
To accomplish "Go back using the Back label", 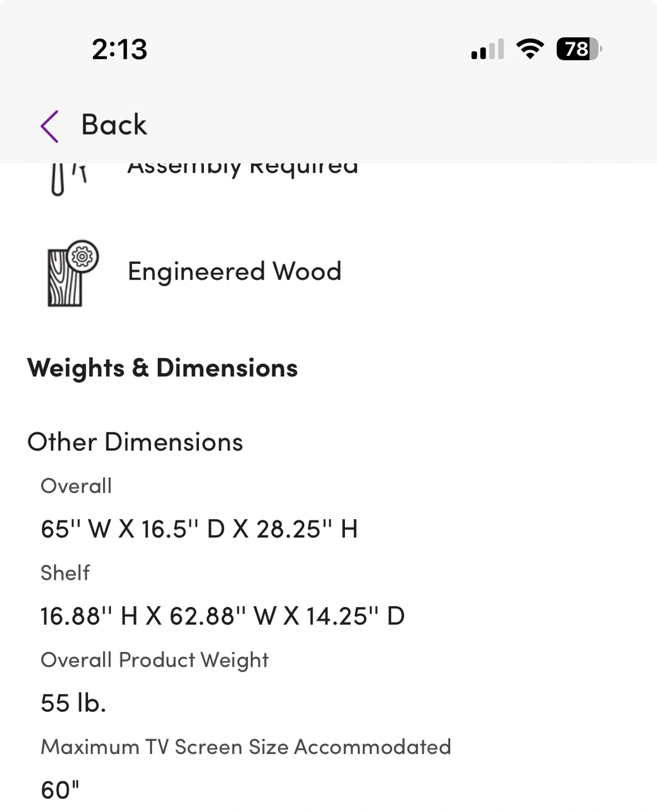I will coord(114,125).
